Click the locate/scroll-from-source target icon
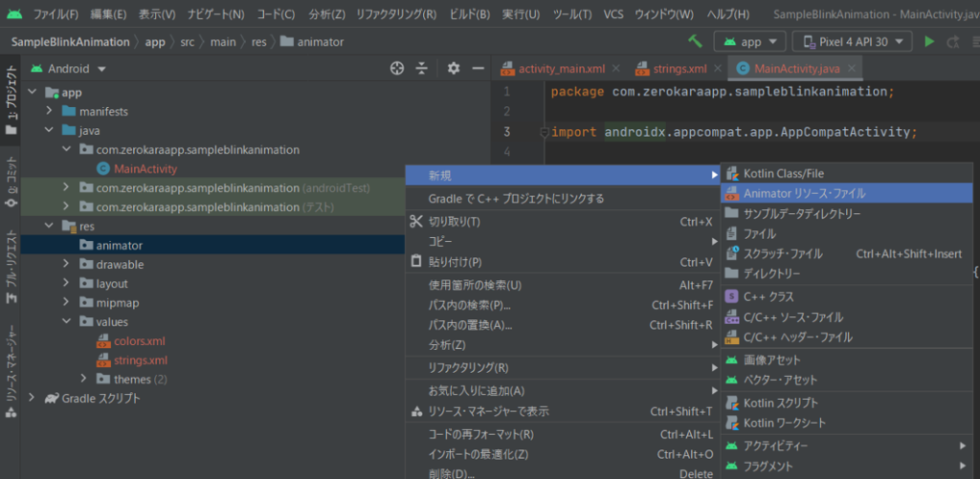980x479 pixels. coord(397,68)
